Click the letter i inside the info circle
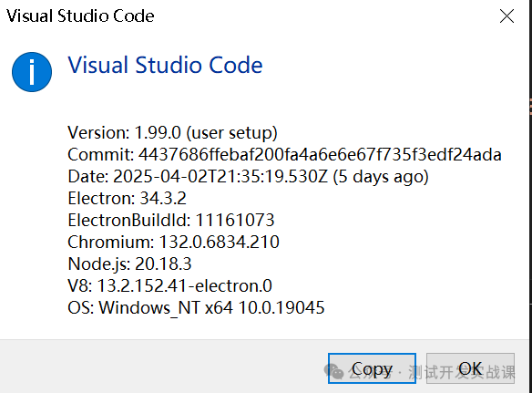This screenshot has height=393, width=532. 32,72
